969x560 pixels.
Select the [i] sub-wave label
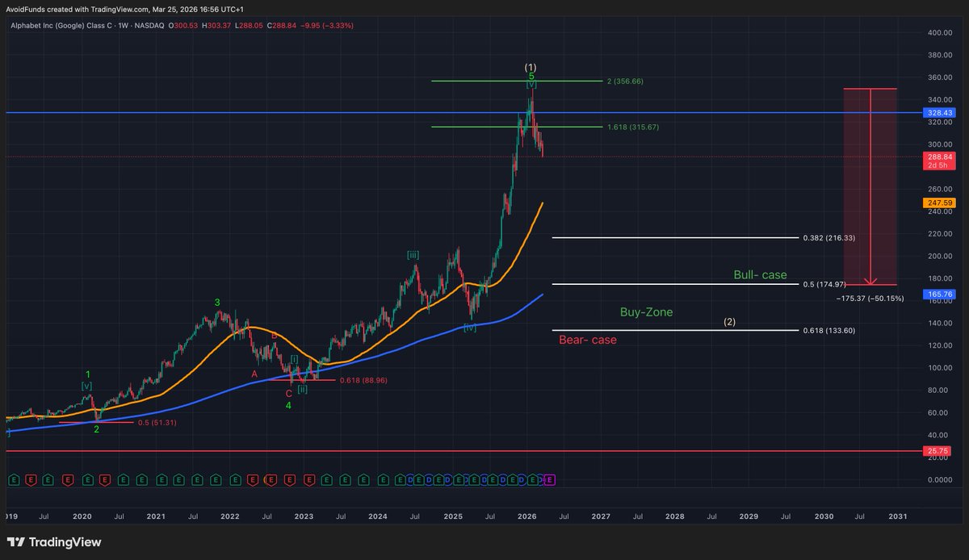(295, 357)
